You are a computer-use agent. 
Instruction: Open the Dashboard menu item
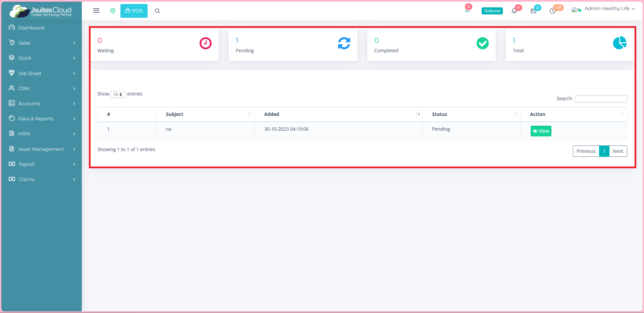31,28
